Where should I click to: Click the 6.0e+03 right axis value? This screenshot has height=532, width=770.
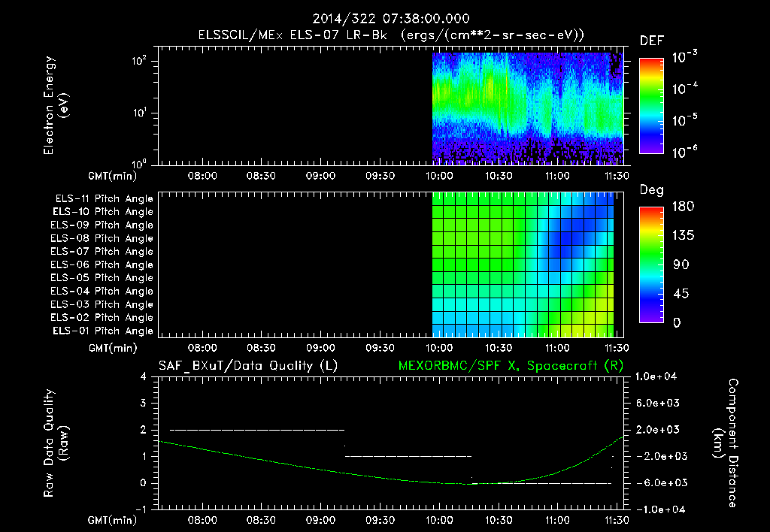click(x=659, y=404)
